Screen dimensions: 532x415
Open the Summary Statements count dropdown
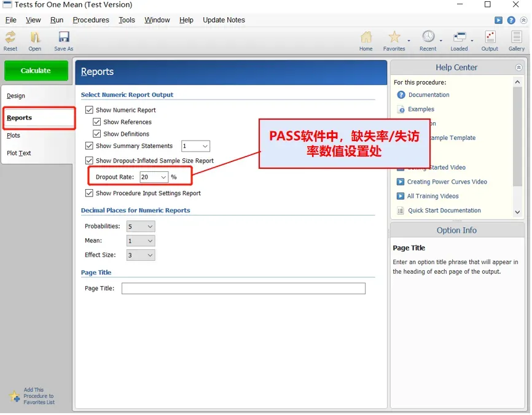click(x=206, y=147)
